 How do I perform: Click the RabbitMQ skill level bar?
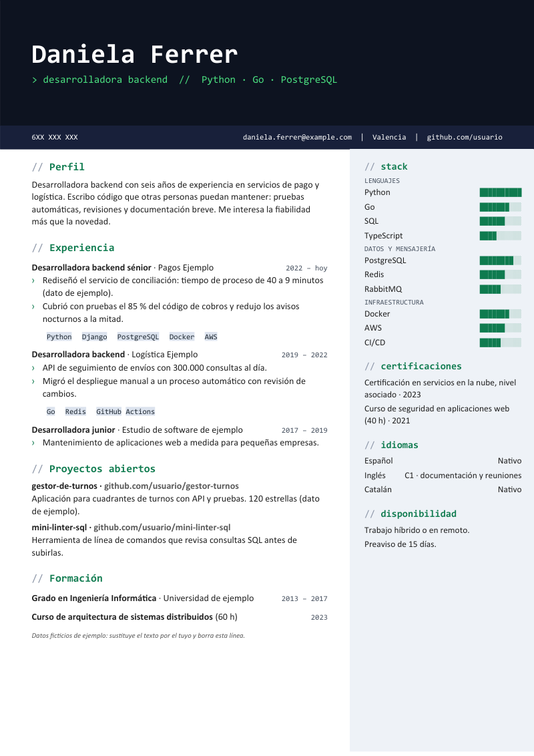(x=500, y=289)
